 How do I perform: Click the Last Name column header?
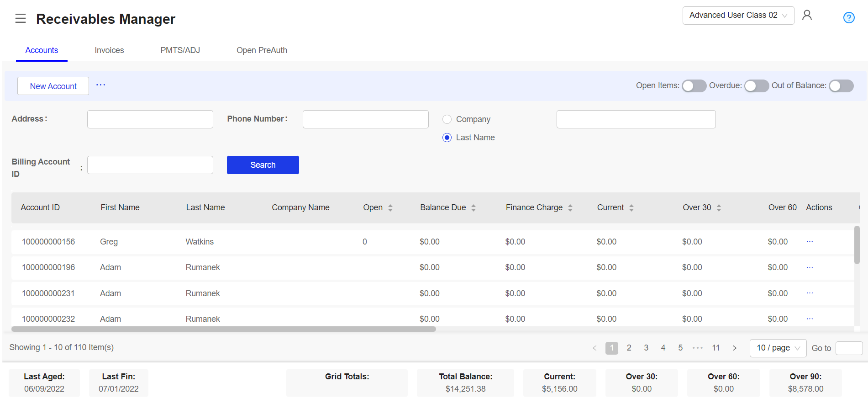pyautogui.click(x=205, y=207)
